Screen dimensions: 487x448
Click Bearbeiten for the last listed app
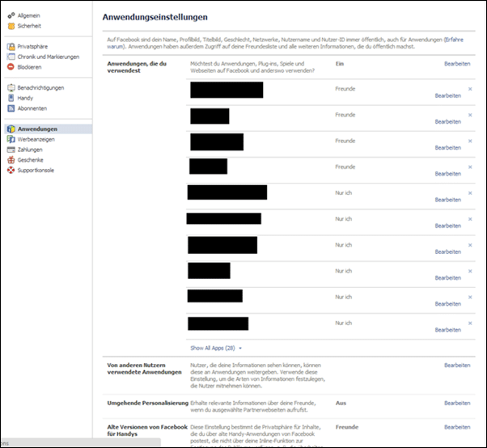click(x=448, y=330)
